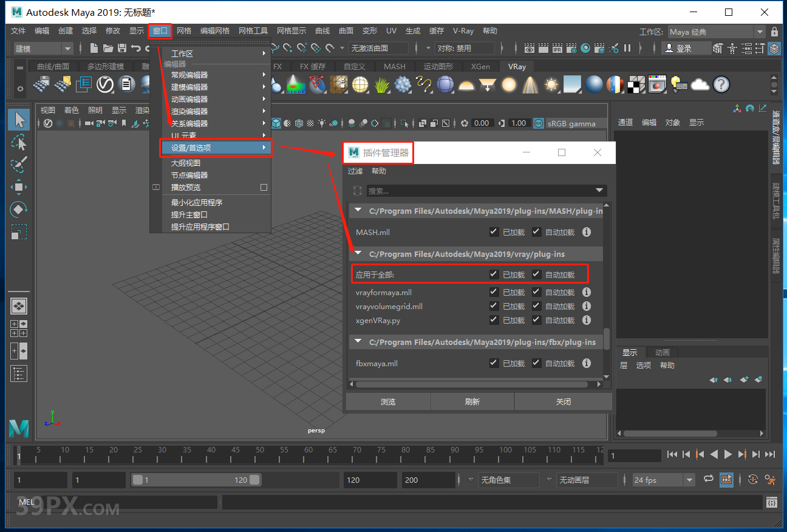Uncheck Loaded for MASH.mll
The height and width of the screenshot is (532, 787).
(x=494, y=231)
